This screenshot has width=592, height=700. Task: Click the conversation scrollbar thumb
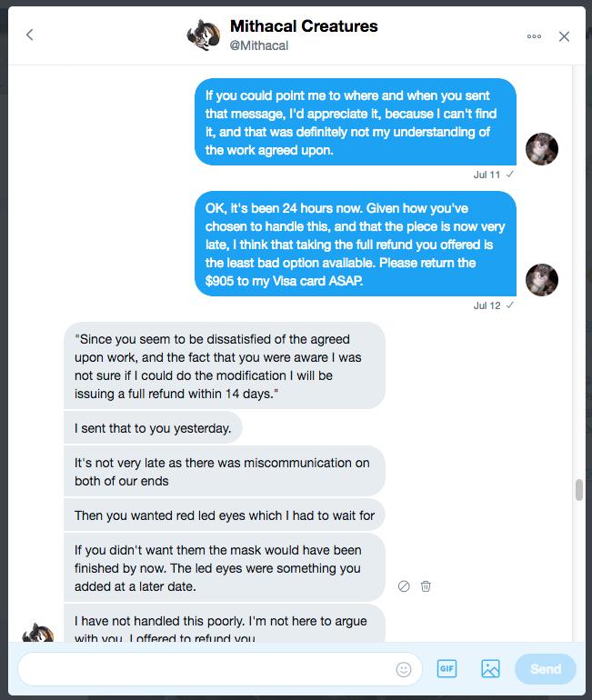[x=578, y=490]
